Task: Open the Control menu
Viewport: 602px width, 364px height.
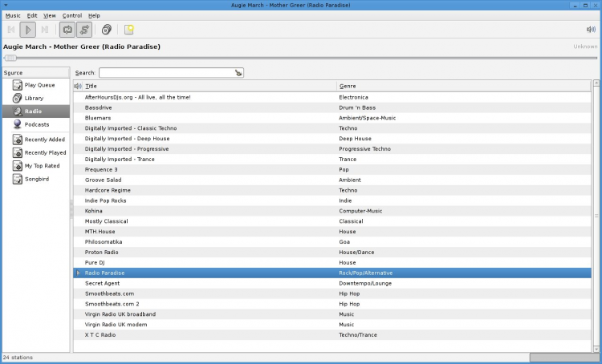Action: coord(72,16)
